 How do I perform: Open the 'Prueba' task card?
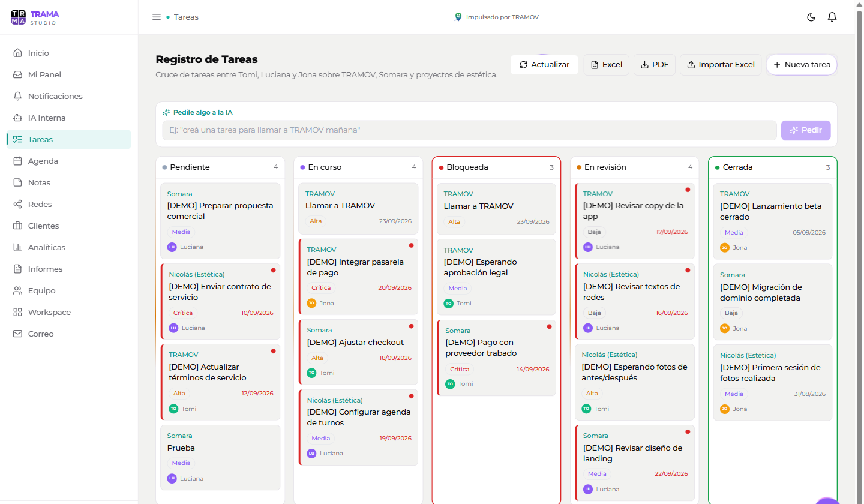click(220, 457)
